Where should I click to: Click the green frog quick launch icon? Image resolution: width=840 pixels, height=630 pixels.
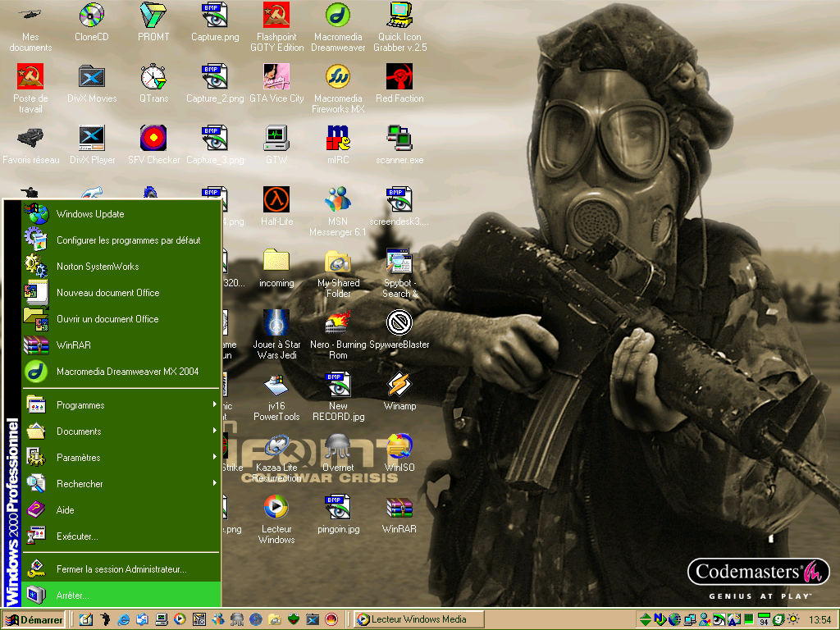coord(294,619)
